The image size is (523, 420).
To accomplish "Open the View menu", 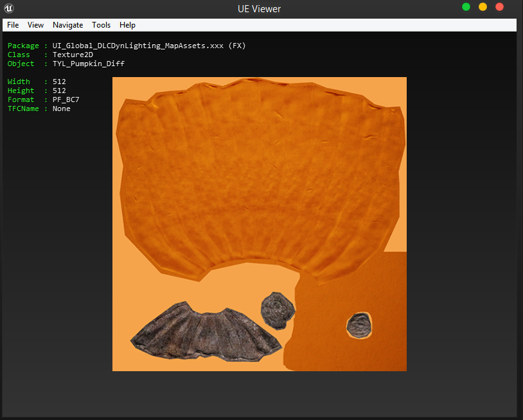I will coord(35,25).
